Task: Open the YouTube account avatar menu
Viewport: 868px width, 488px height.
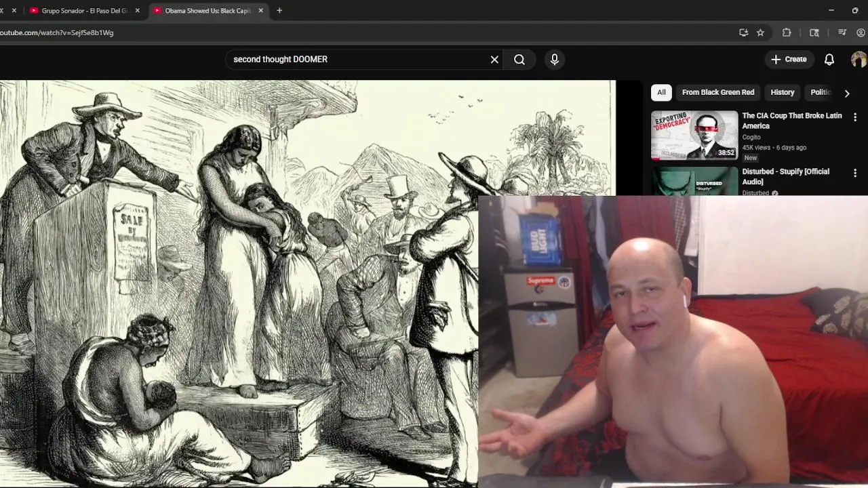Action: (x=859, y=60)
